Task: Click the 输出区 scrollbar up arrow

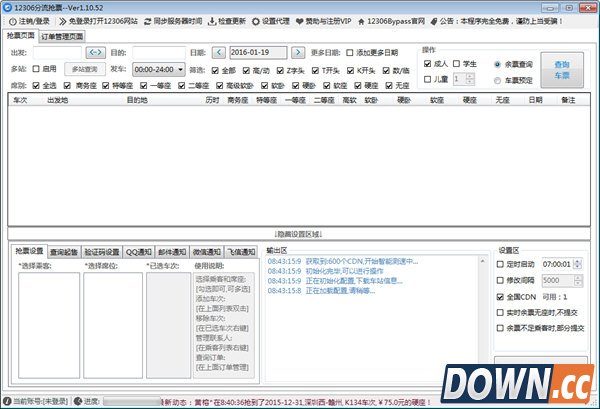Action: tap(482, 261)
